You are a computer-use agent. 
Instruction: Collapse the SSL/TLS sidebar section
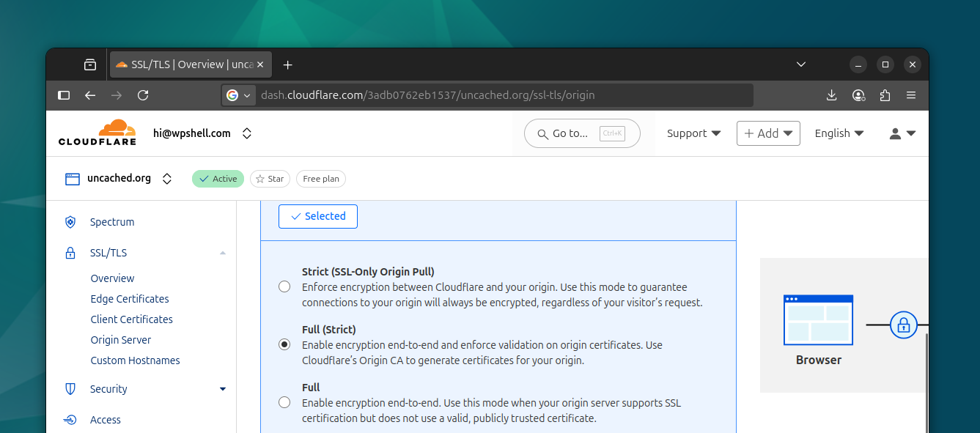223,253
